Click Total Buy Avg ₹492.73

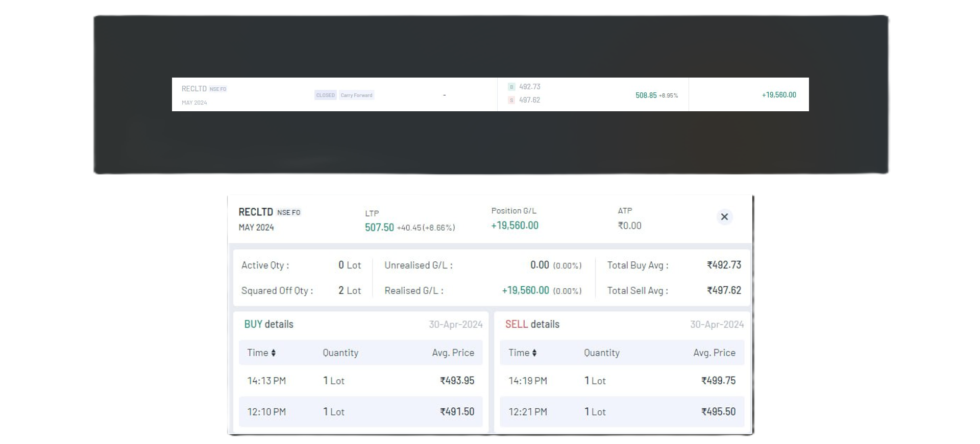[x=724, y=265]
